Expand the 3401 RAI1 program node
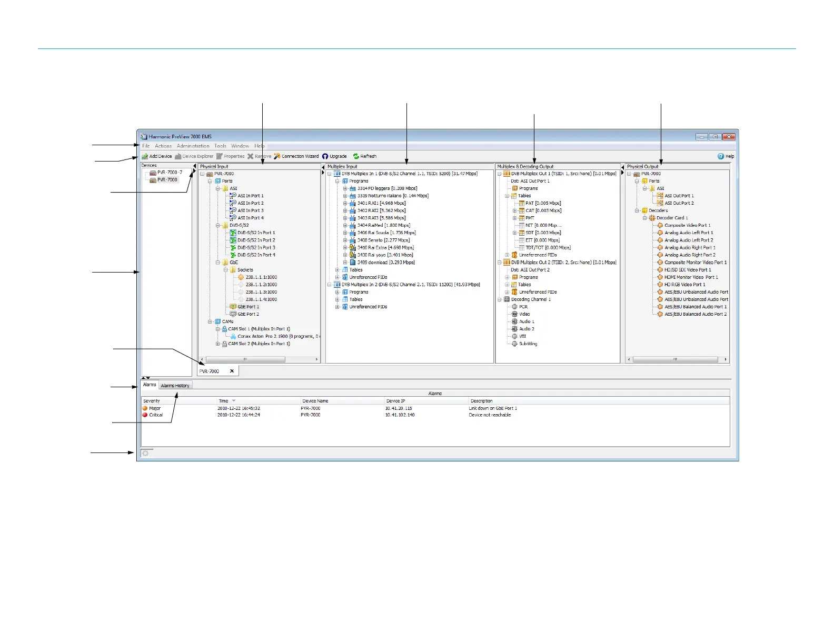This screenshot has width=834, height=644. pos(345,203)
